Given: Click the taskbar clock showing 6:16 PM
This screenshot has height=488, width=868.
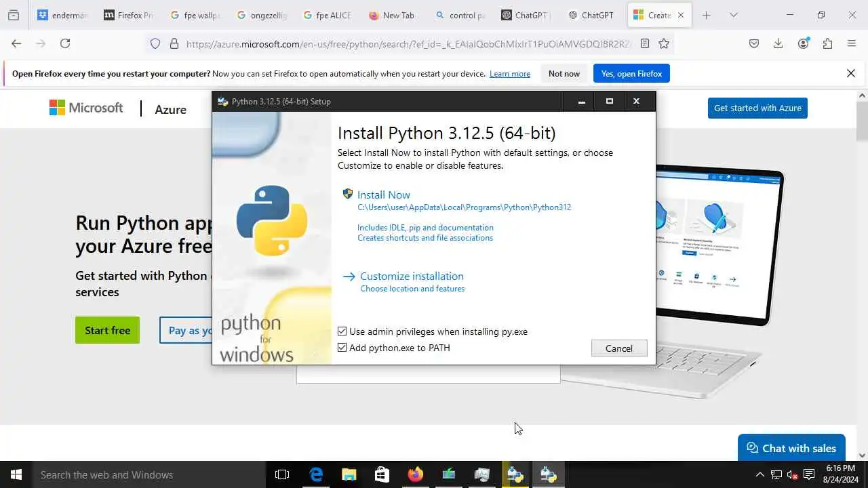Looking at the screenshot, I should click(841, 474).
